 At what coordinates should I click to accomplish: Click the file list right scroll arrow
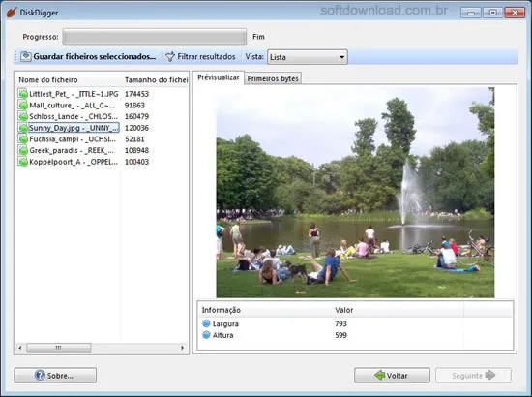[x=182, y=348]
